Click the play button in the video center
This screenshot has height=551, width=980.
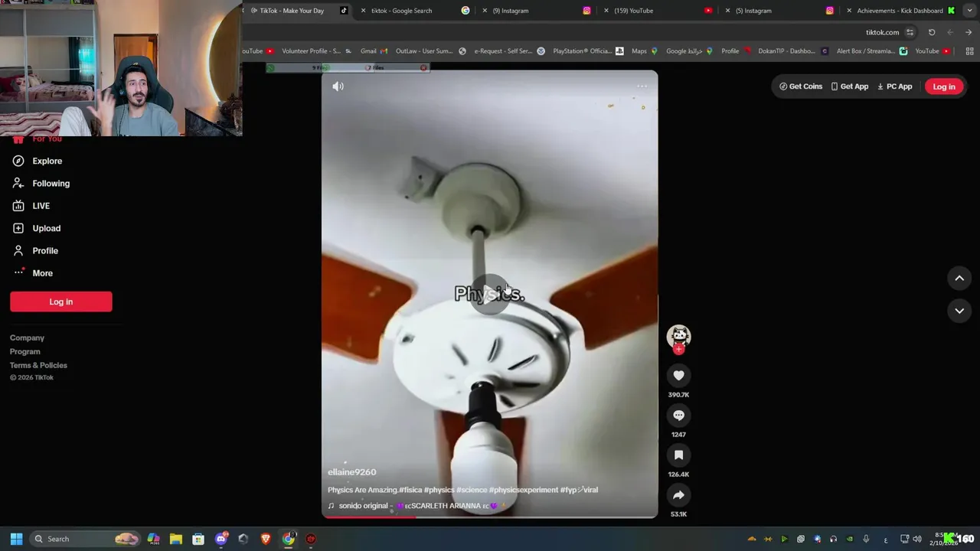pos(489,293)
